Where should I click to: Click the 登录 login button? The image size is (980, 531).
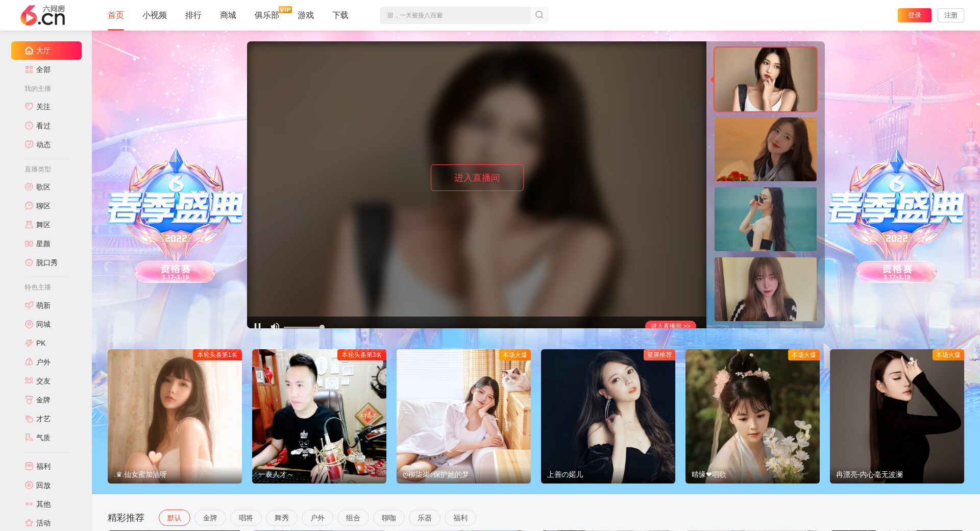coord(914,15)
